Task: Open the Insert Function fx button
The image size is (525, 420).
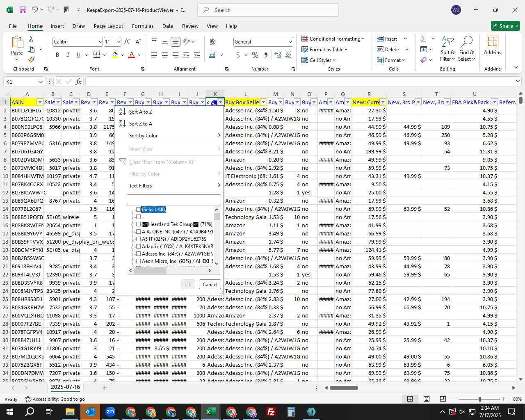Action: pos(79,82)
